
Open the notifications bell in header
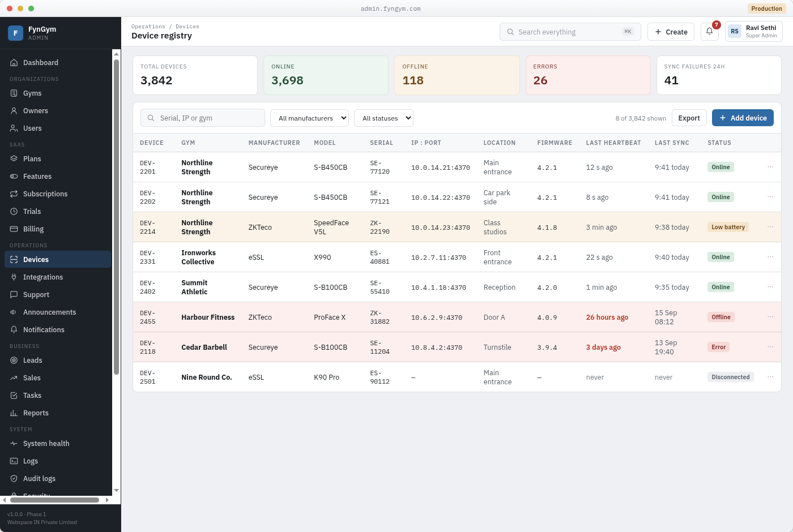[x=709, y=32]
